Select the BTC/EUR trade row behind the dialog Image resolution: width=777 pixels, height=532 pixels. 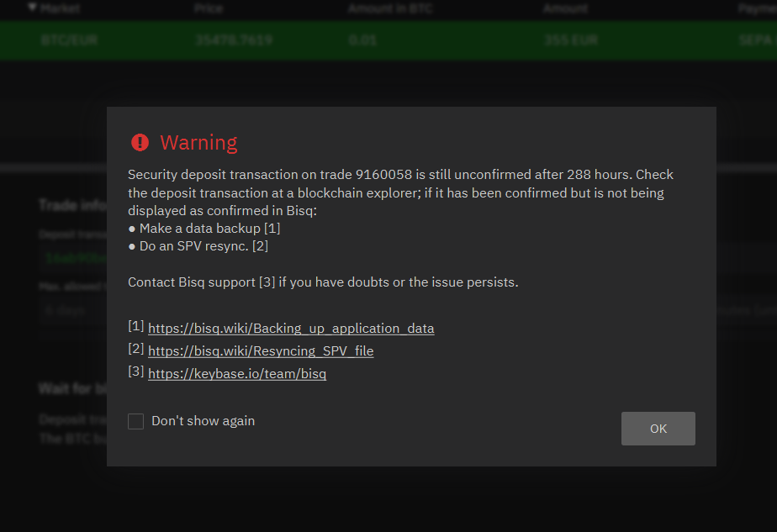[x=388, y=40]
